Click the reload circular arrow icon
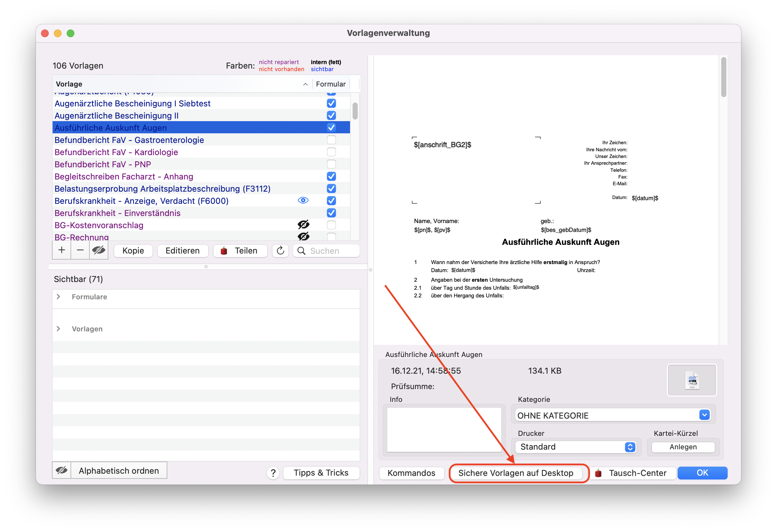The height and width of the screenshot is (532, 777). click(x=280, y=251)
